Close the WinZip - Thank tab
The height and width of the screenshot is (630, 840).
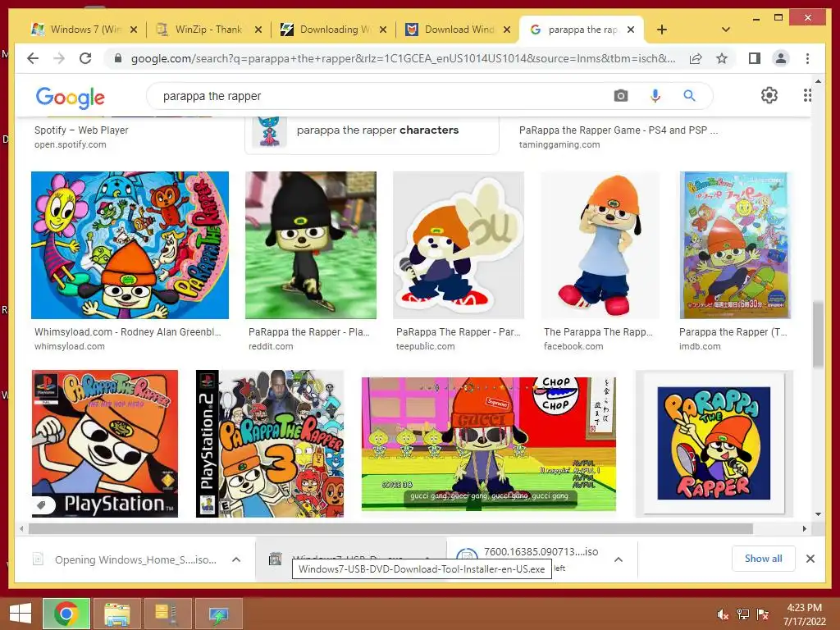258,30
